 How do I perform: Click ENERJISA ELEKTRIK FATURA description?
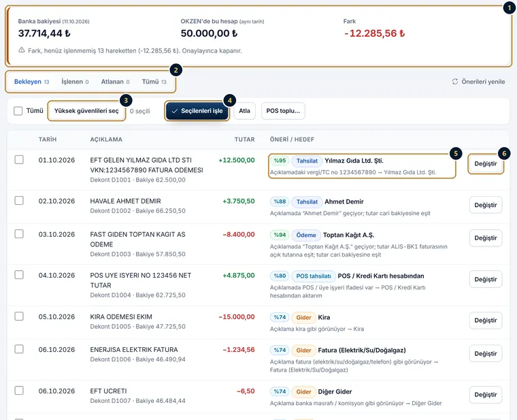coord(134,349)
